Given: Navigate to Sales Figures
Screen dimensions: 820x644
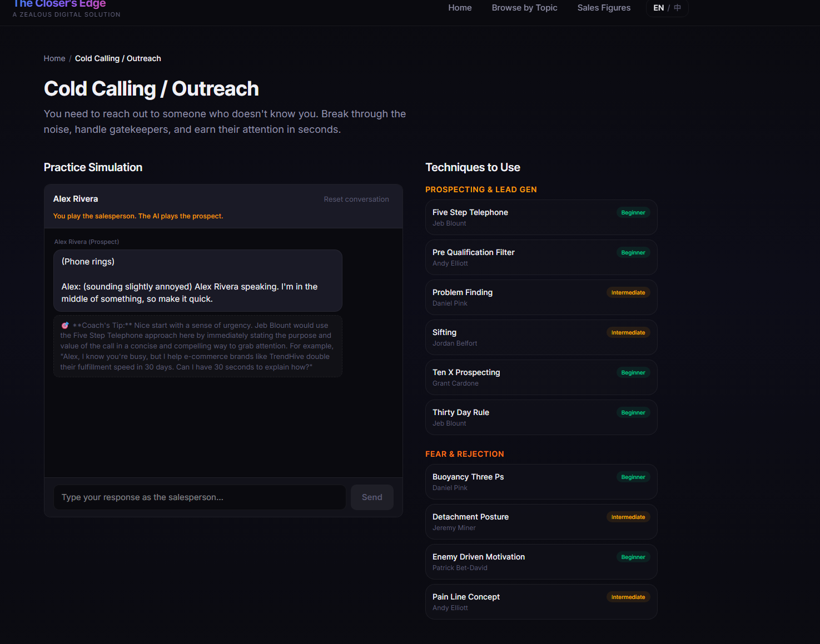Looking at the screenshot, I should click(604, 8).
